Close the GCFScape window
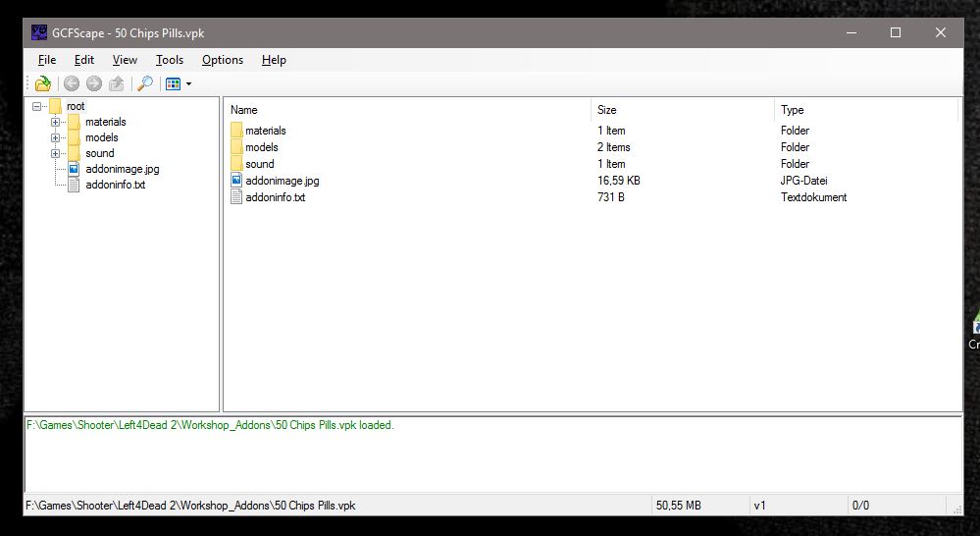 (x=941, y=32)
